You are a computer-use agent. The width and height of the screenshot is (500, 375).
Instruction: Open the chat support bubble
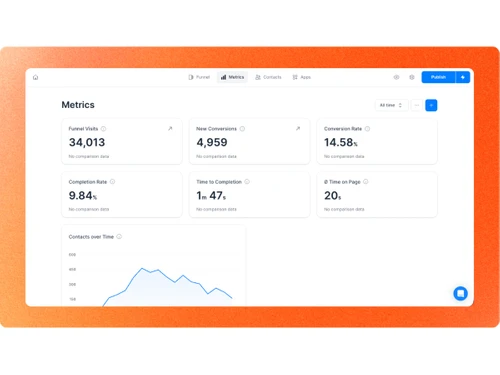[x=461, y=293]
